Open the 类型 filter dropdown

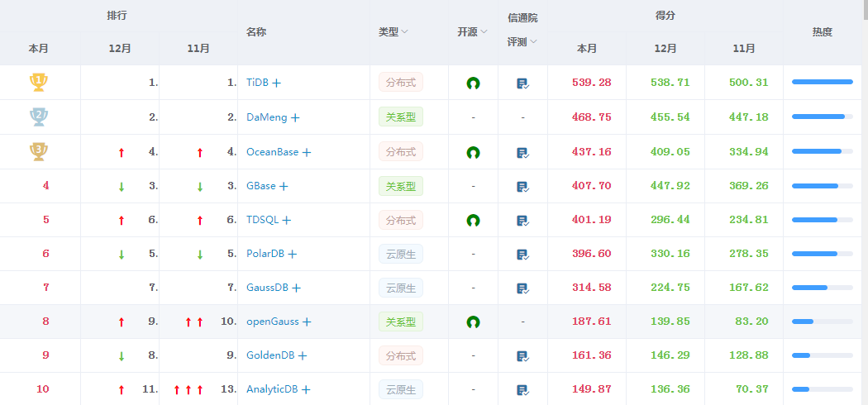tap(393, 32)
